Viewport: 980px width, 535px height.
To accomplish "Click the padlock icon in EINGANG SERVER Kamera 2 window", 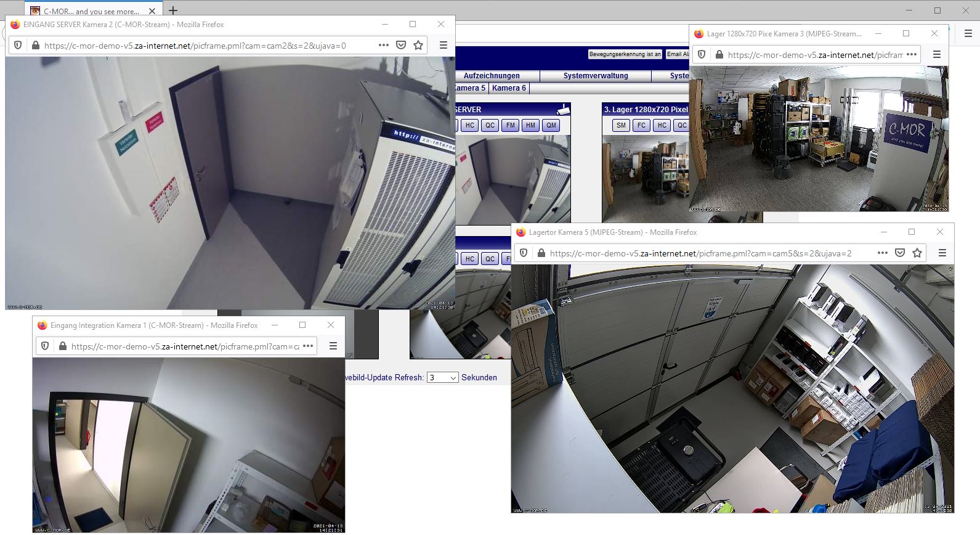I will click(x=36, y=45).
